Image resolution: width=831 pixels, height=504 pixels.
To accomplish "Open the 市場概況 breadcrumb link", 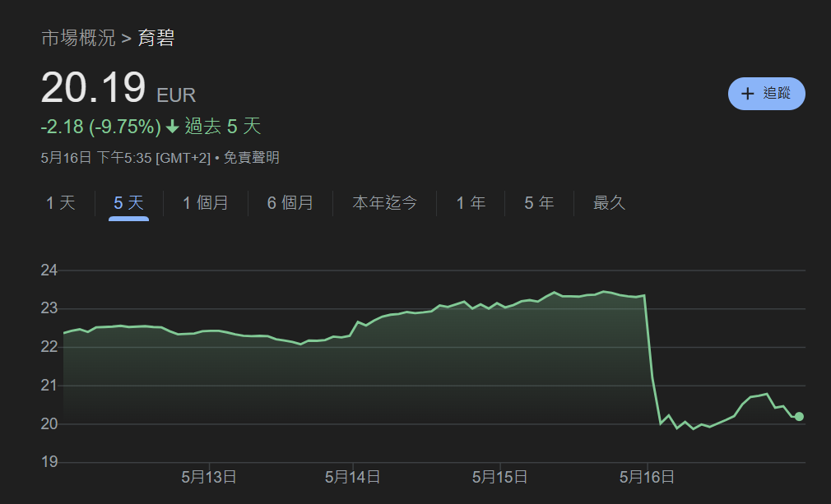I will click(x=78, y=38).
